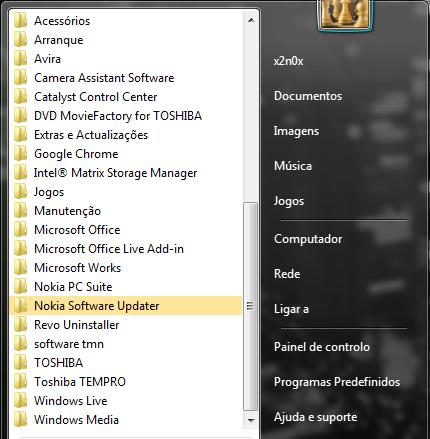Image resolution: width=430 pixels, height=439 pixels.
Task: Click the TOSHIBA label
Action: click(x=58, y=363)
